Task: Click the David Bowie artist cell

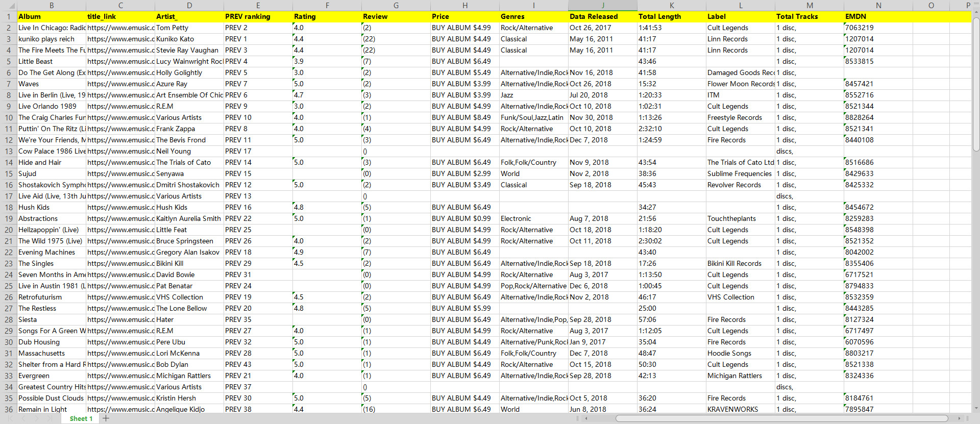Action: click(189, 275)
